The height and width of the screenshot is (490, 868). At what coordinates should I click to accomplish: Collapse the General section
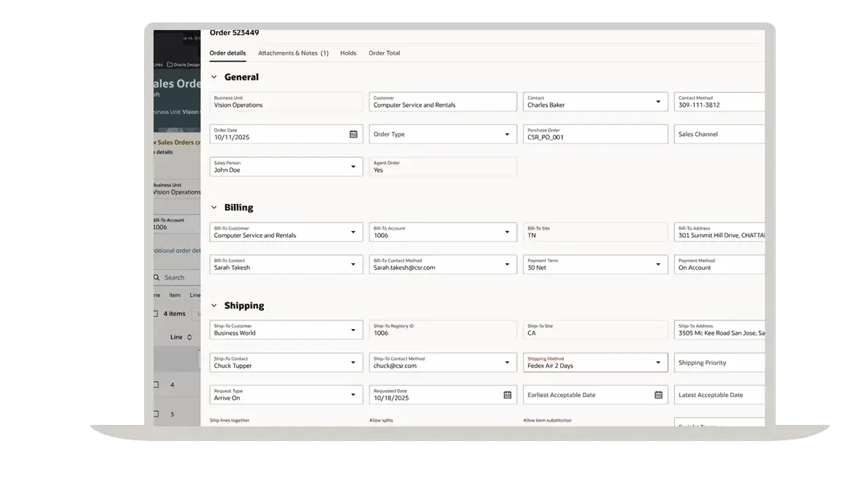[x=214, y=77]
